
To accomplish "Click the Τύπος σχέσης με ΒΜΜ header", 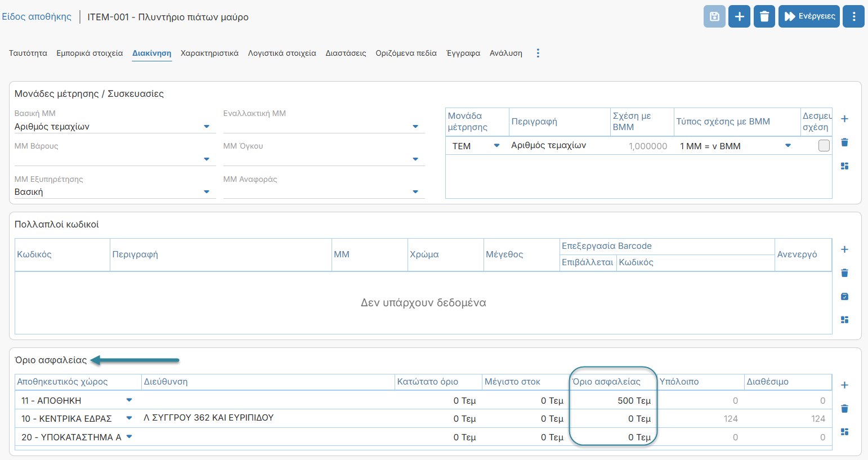I will (737, 122).
